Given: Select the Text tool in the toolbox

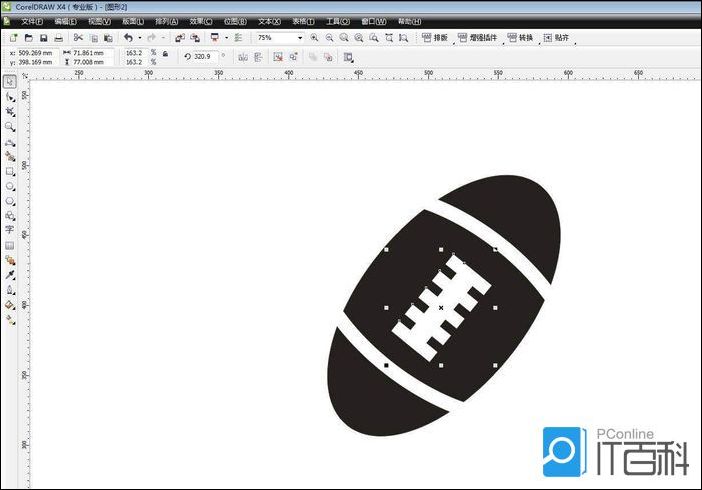Looking at the screenshot, I should click(9, 230).
